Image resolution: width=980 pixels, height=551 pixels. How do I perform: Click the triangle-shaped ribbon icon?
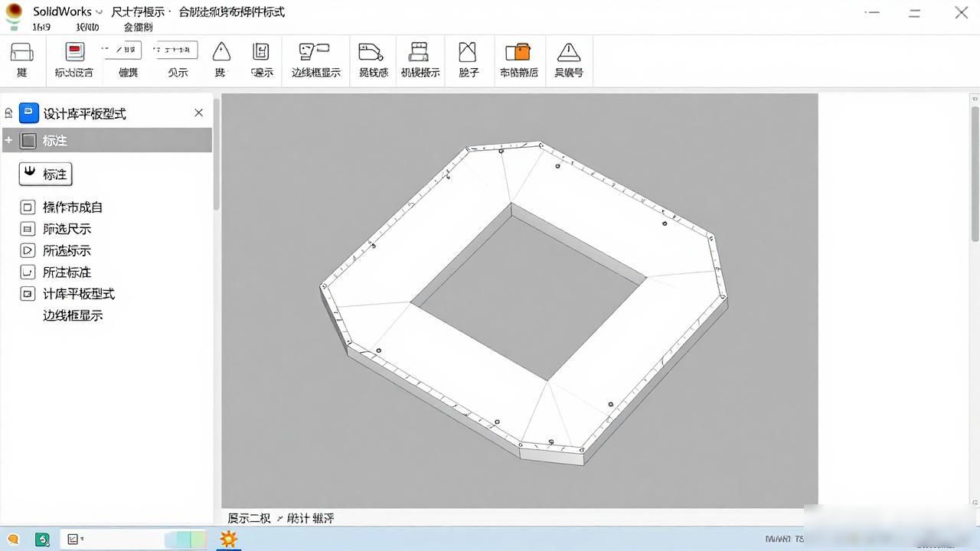pyautogui.click(x=221, y=51)
